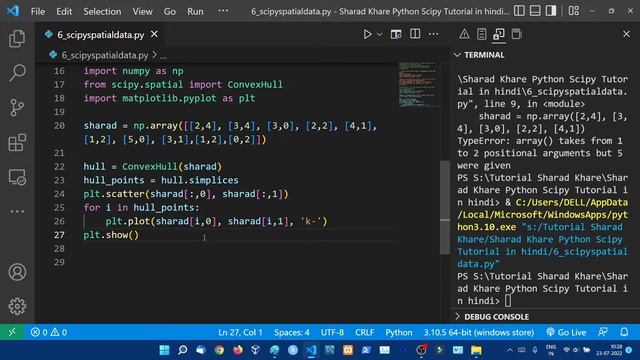Select language mode Python in status bar

tap(398, 332)
